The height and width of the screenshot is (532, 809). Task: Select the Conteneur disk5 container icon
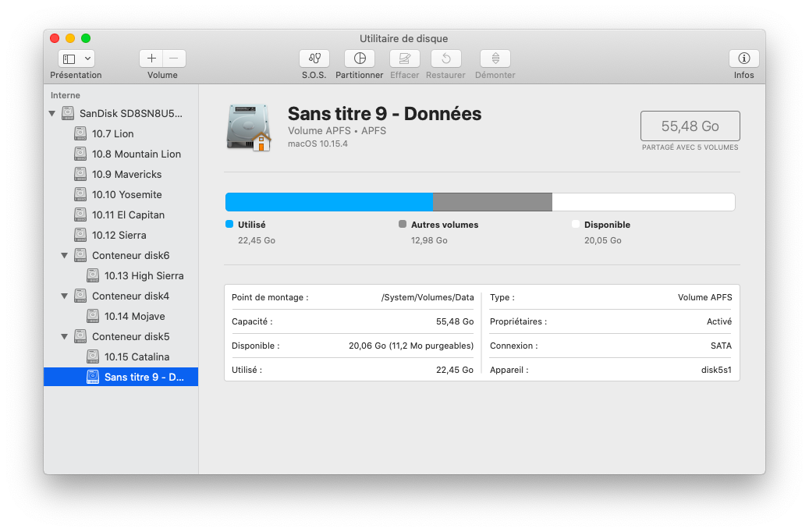[80, 336]
